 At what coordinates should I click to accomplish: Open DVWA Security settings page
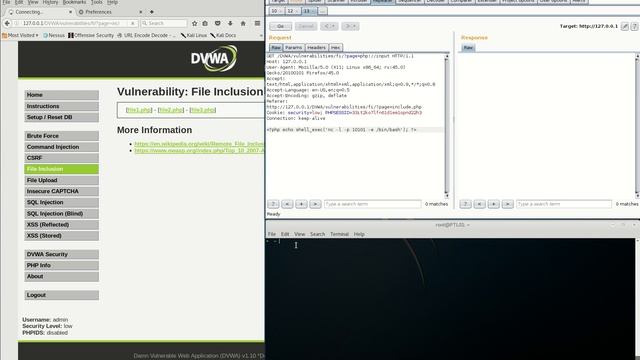click(x=62, y=254)
